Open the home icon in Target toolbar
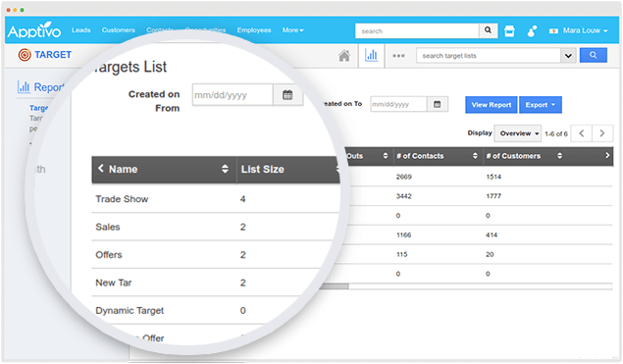 point(344,56)
